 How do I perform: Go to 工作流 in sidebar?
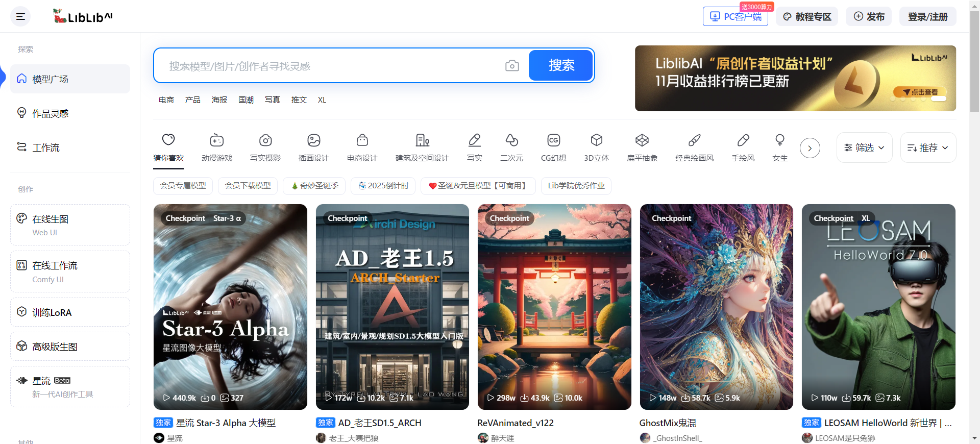(x=70, y=147)
